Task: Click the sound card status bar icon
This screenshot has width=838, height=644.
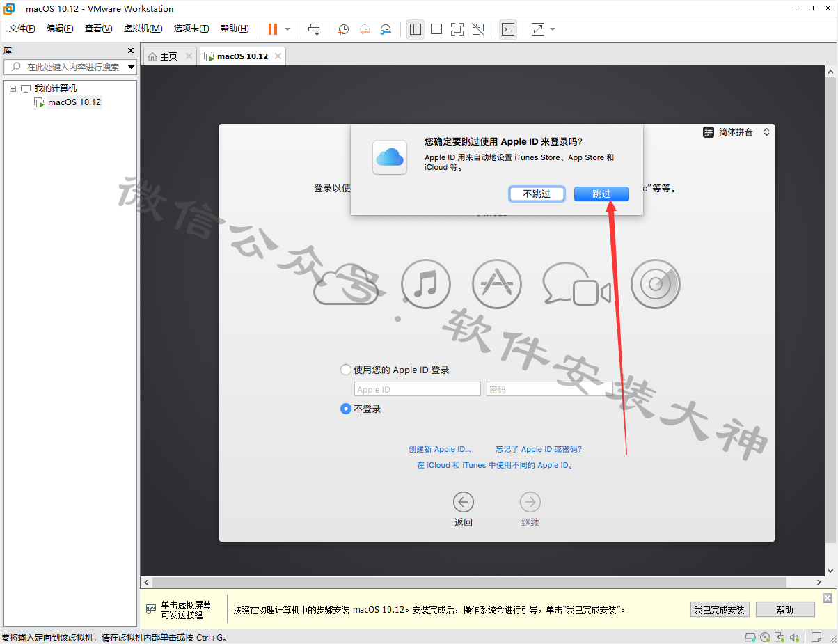Action: 795,637
